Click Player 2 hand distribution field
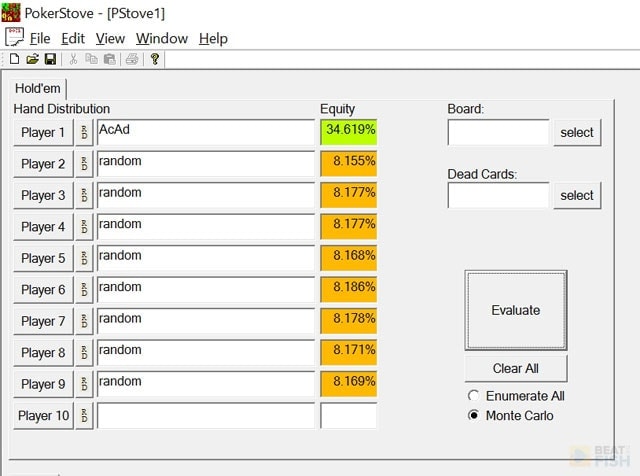Screen dimensions: 640x476 (206, 164)
